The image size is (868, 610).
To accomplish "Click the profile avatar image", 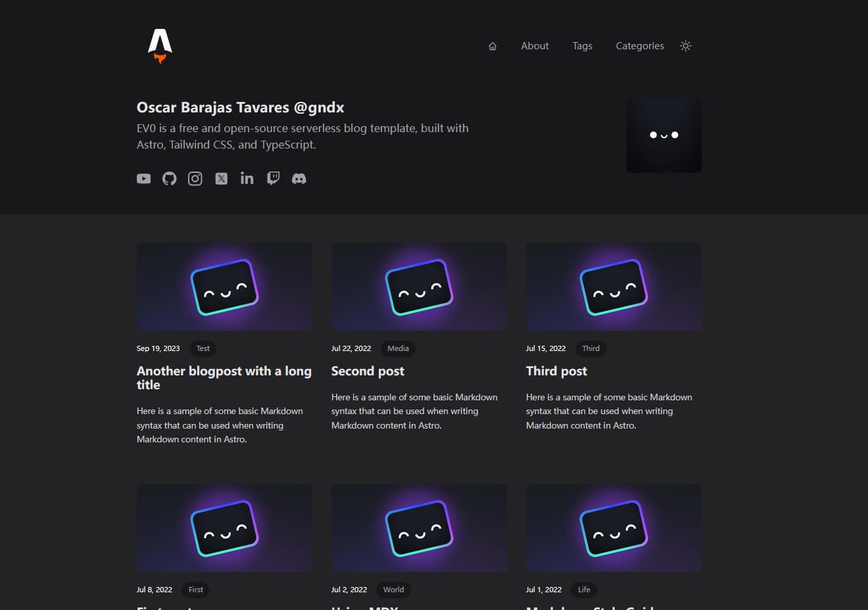I will click(x=663, y=135).
